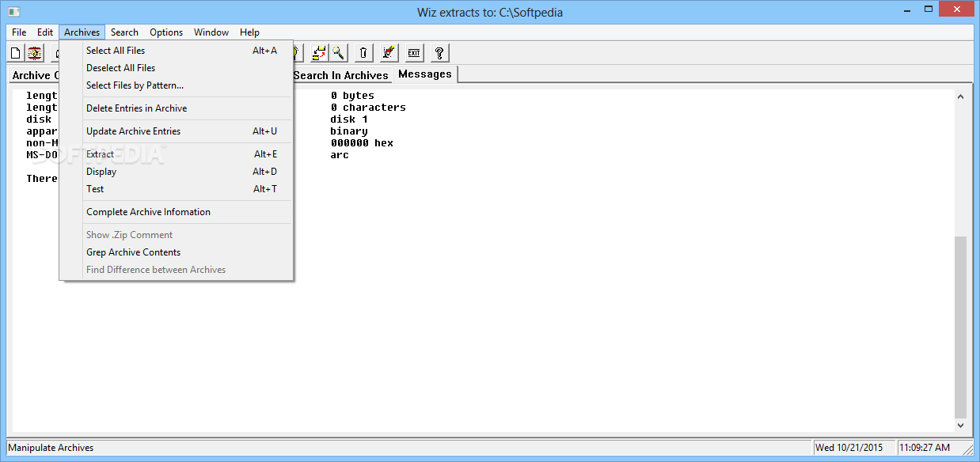Click the application icon in the title bar
980x462 pixels.
(x=13, y=12)
